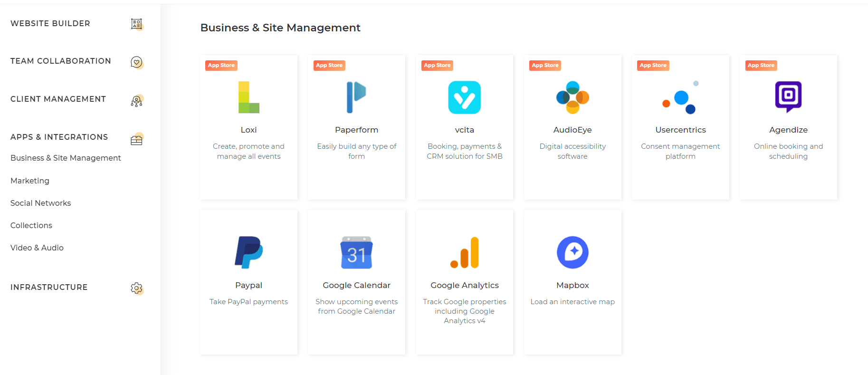
Task: Open the Google Analytics logo
Action: pyautogui.click(x=465, y=252)
